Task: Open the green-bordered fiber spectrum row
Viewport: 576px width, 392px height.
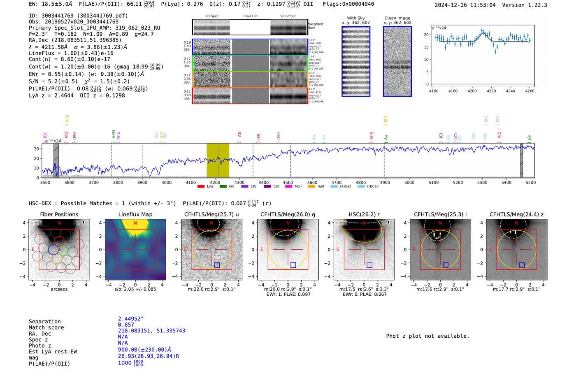Action: click(x=250, y=63)
